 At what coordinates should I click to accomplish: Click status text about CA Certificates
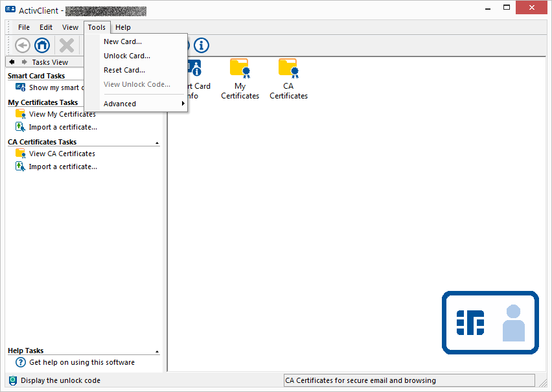360,380
